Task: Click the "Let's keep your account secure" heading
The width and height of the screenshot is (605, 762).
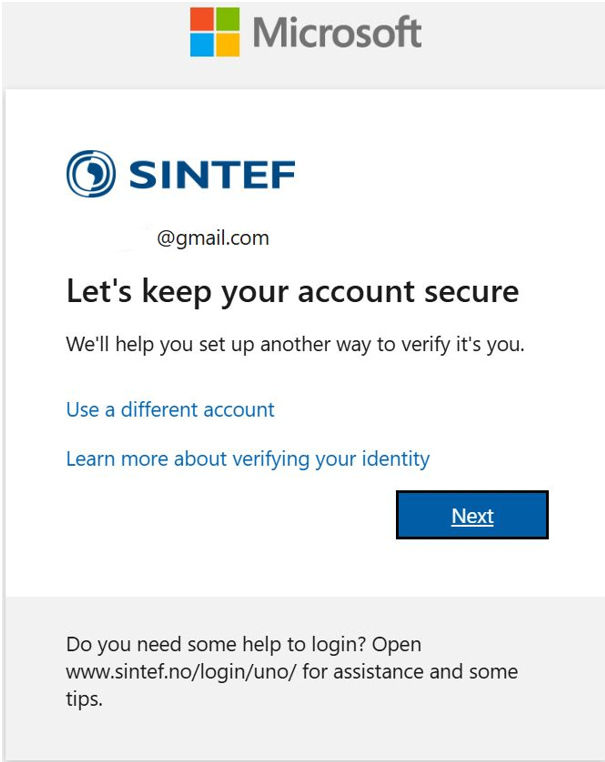Action: pyautogui.click(x=293, y=292)
